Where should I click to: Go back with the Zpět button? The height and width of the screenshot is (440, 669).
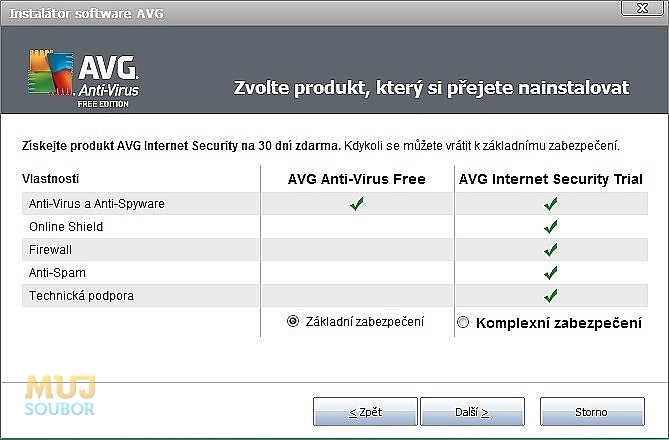pyautogui.click(x=365, y=411)
